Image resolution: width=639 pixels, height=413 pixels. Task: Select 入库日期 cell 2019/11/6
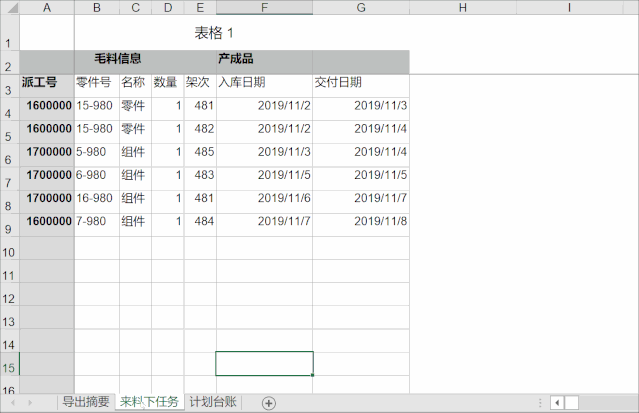264,201
